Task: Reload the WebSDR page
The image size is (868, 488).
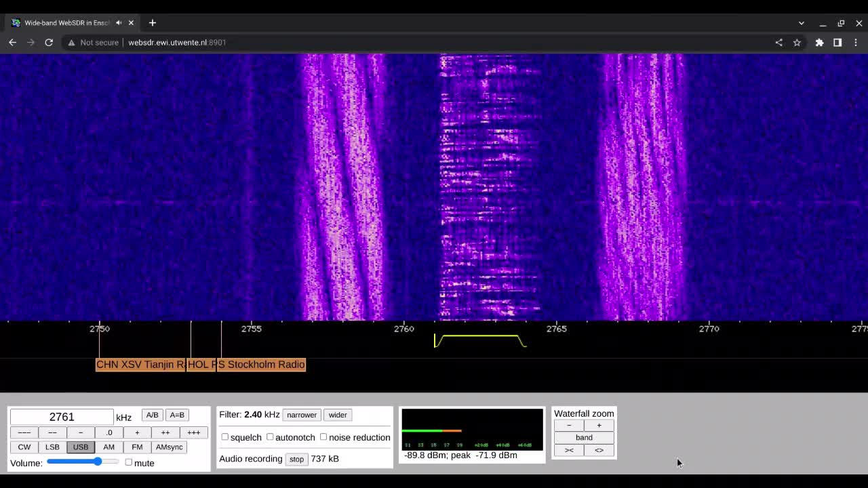Action: coord(49,42)
